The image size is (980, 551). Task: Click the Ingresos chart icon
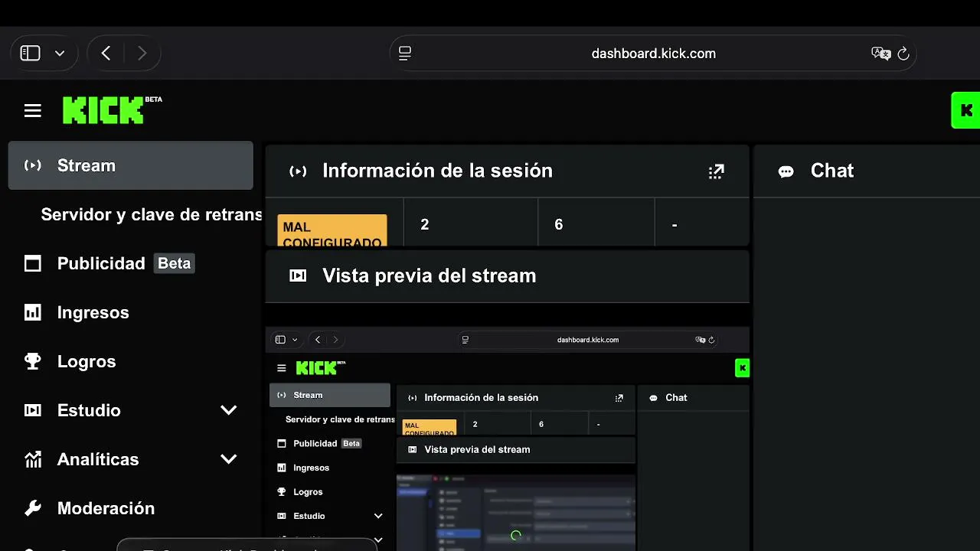point(33,312)
